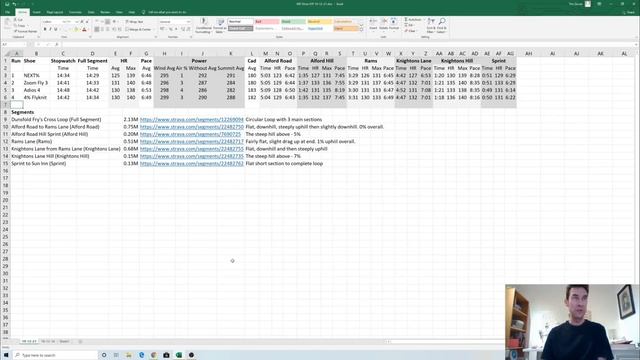This screenshot has height=360, width=640.
Task: Click the taskbar 'Type here to search' box
Action: (x=55, y=355)
